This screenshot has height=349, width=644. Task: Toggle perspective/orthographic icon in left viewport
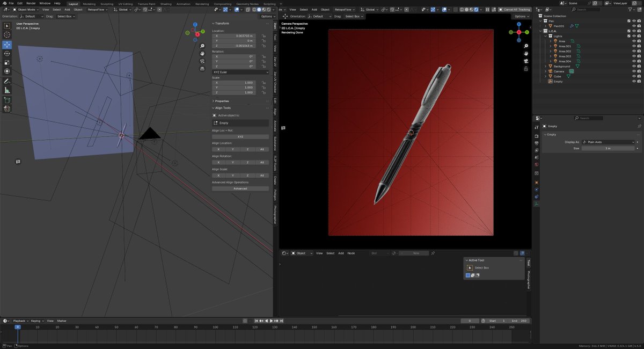202,69
